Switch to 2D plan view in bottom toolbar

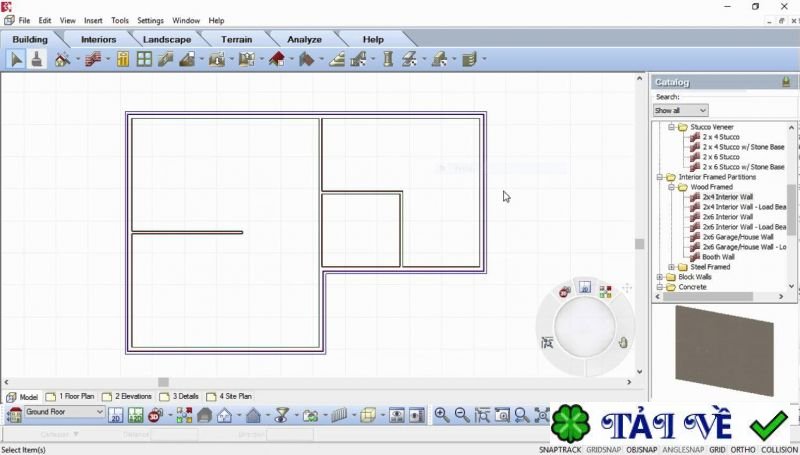click(x=116, y=415)
